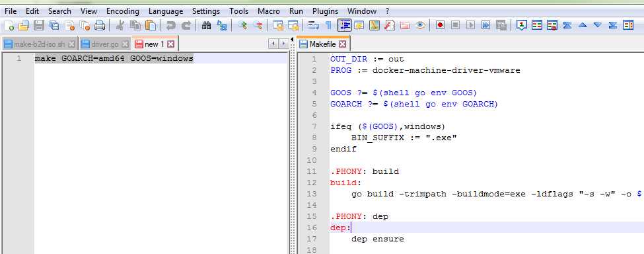
Task: Toggle the Folder as Workspace panel
Action: pyautogui.click(x=404, y=26)
